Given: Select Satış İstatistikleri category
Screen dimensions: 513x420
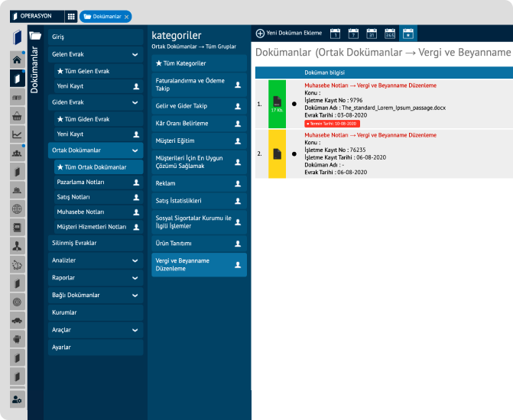Looking at the screenshot, I should [x=199, y=201].
